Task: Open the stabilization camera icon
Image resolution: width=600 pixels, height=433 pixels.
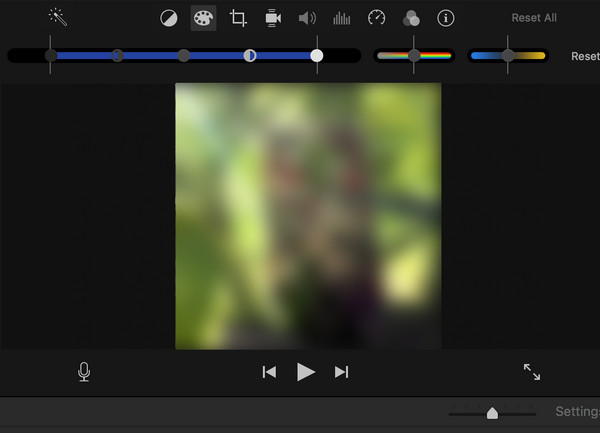Action: point(273,18)
